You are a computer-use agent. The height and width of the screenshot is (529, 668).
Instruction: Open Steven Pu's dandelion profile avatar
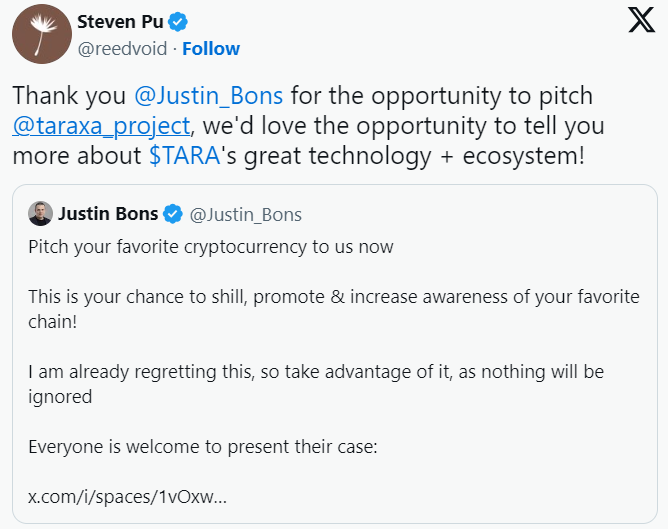tap(42, 34)
